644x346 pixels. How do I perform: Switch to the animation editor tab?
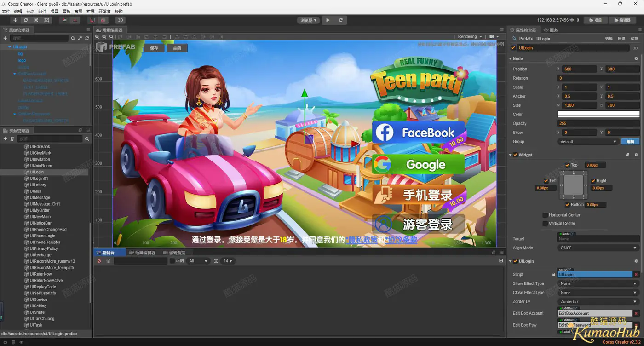click(x=142, y=253)
